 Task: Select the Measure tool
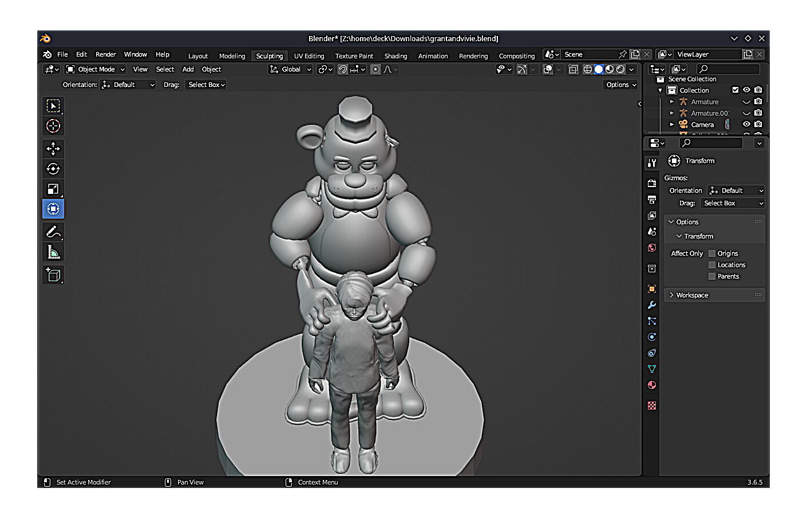(53, 252)
